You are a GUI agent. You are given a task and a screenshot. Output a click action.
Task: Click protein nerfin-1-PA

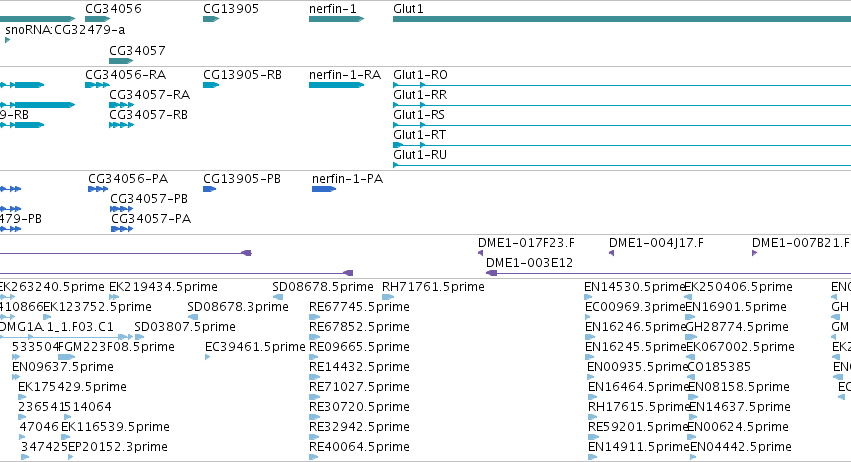pos(347,179)
